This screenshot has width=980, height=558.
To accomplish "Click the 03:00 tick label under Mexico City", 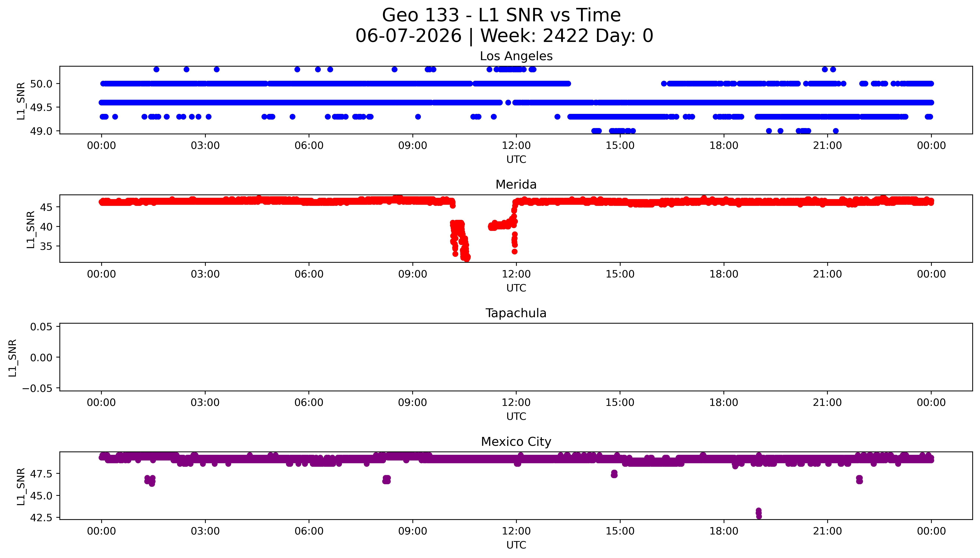I will [205, 531].
